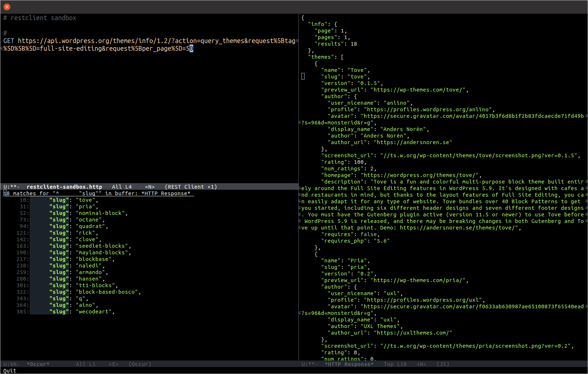Click the "rating": 0 line

point(340,352)
